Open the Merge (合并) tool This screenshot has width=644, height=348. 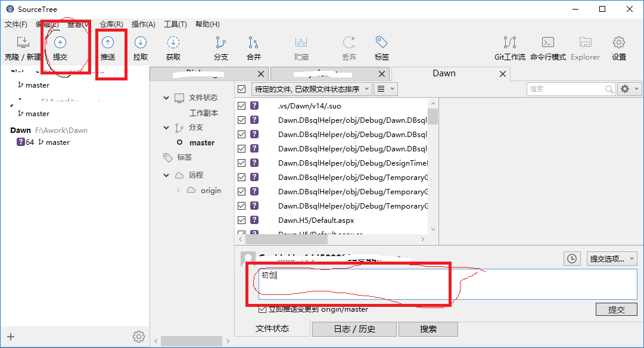[253, 42]
